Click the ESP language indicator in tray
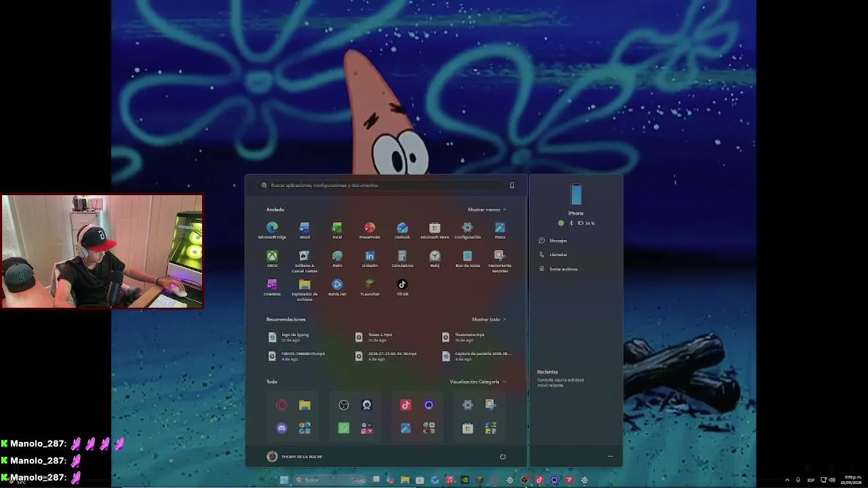Screen dimensions: 868x488 811,480
